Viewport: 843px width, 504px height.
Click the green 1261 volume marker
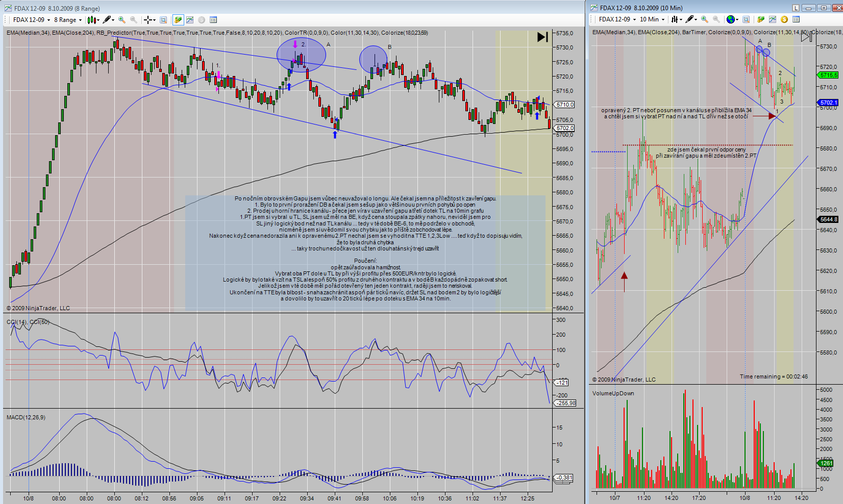coord(826,463)
